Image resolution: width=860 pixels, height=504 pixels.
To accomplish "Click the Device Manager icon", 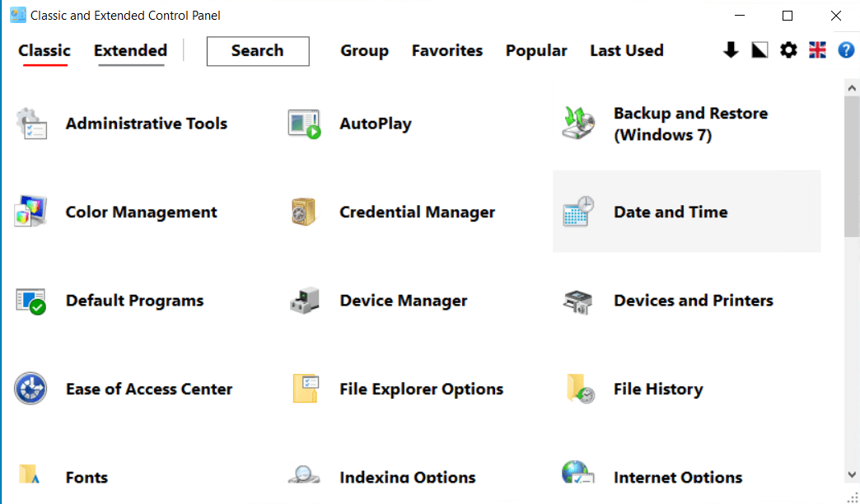I will pyautogui.click(x=304, y=301).
